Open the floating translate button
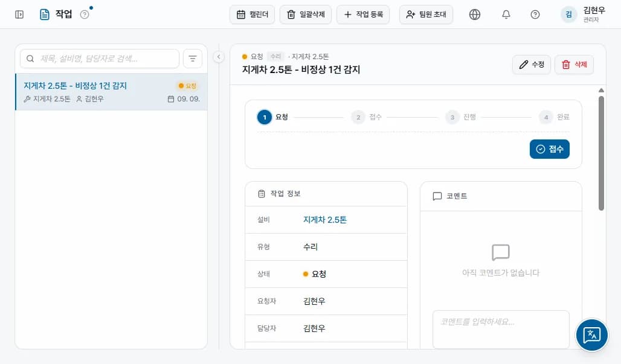The height and width of the screenshot is (364, 621). 591,335
